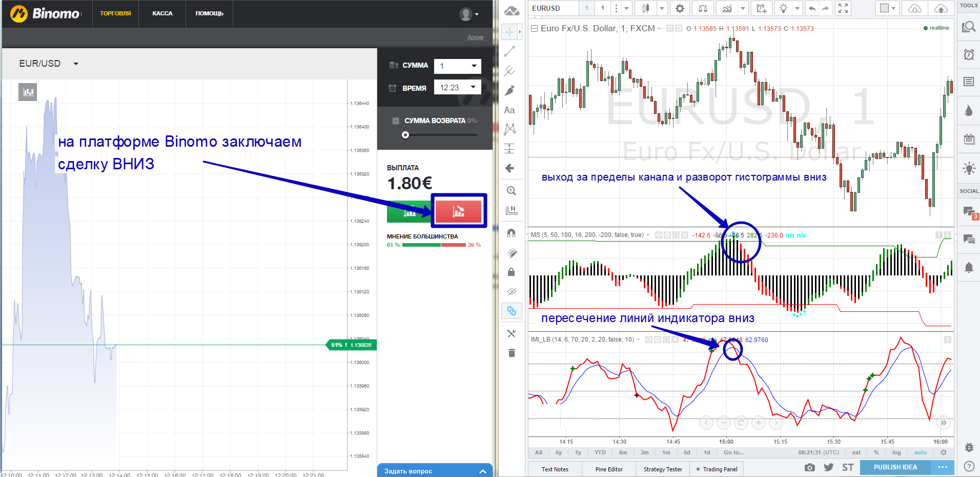This screenshot has width=980, height=477.
Task: Open the КАССА menu item
Action: pyautogui.click(x=162, y=13)
